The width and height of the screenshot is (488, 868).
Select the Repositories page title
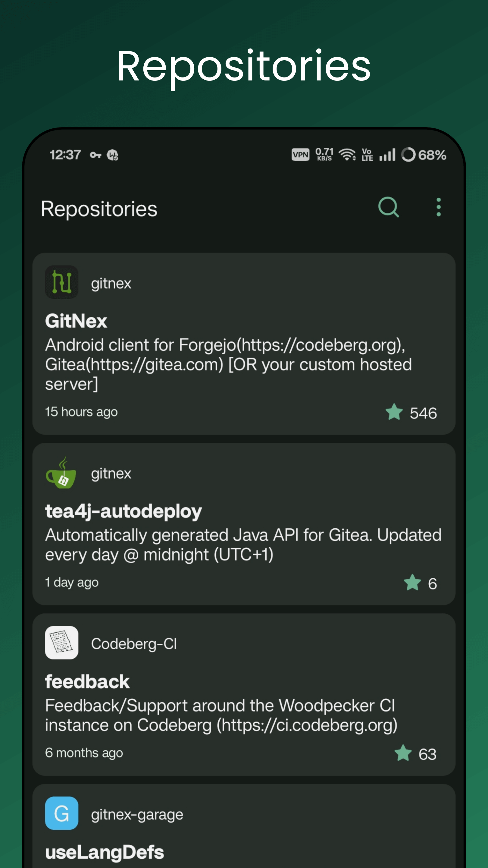(x=100, y=208)
